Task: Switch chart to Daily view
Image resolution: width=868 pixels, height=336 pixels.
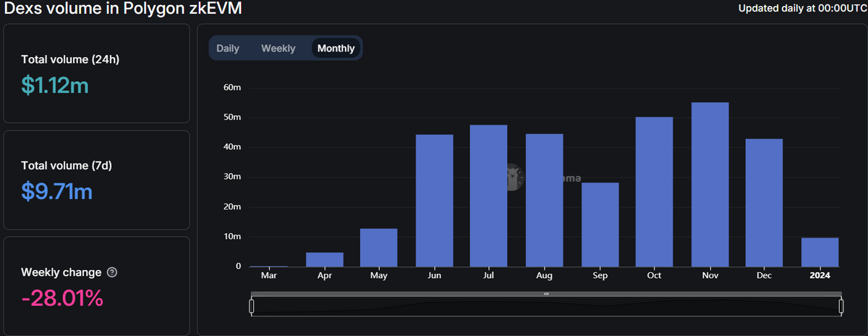Action: [228, 49]
